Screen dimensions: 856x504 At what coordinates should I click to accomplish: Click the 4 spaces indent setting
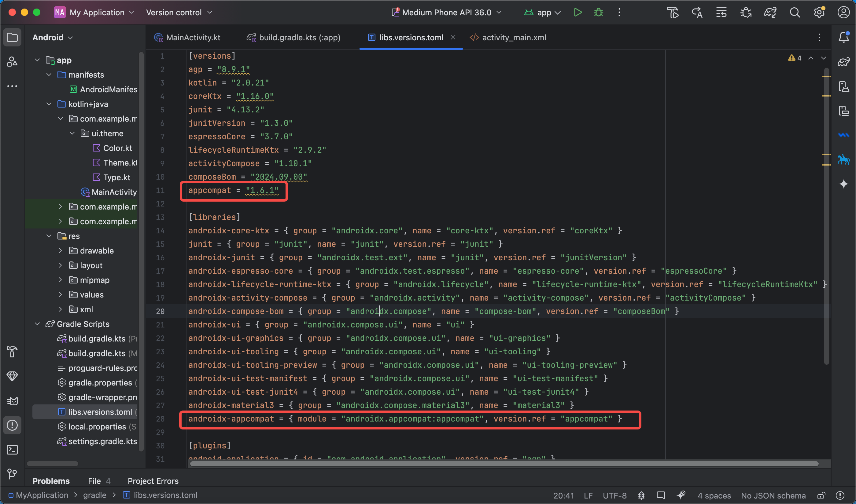coord(714,495)
